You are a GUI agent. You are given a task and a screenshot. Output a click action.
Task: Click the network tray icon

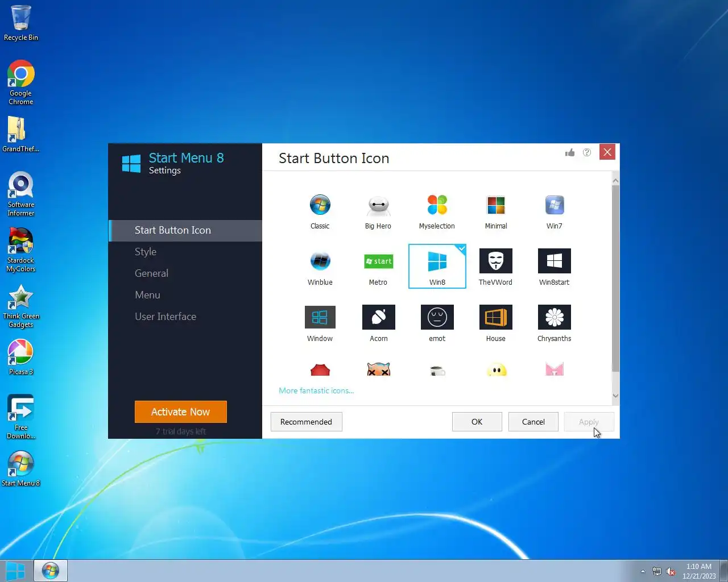click(657, 571)
